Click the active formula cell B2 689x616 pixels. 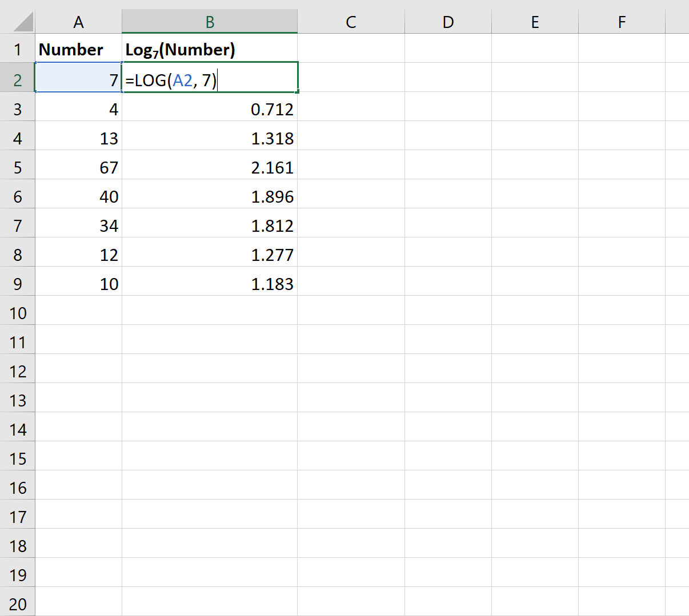click(210, 79)
